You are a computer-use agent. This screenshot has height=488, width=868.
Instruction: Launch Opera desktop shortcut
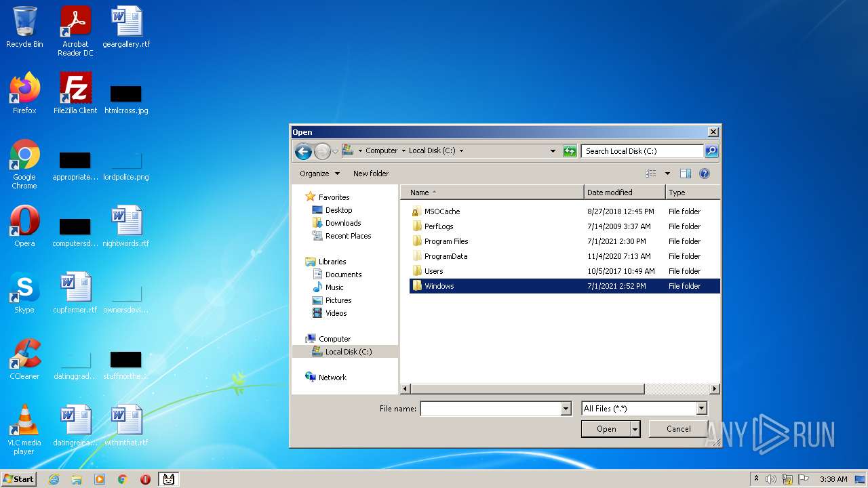(x=24, y=226)
